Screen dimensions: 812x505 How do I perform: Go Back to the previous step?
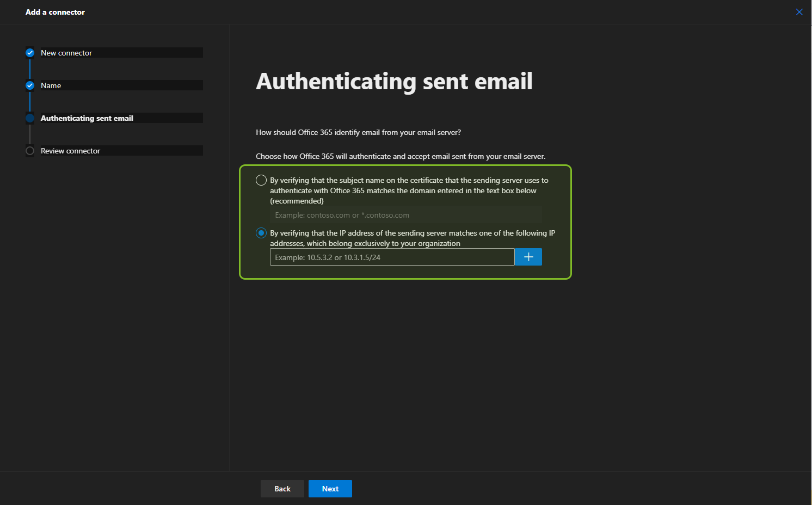coord(282,489)
